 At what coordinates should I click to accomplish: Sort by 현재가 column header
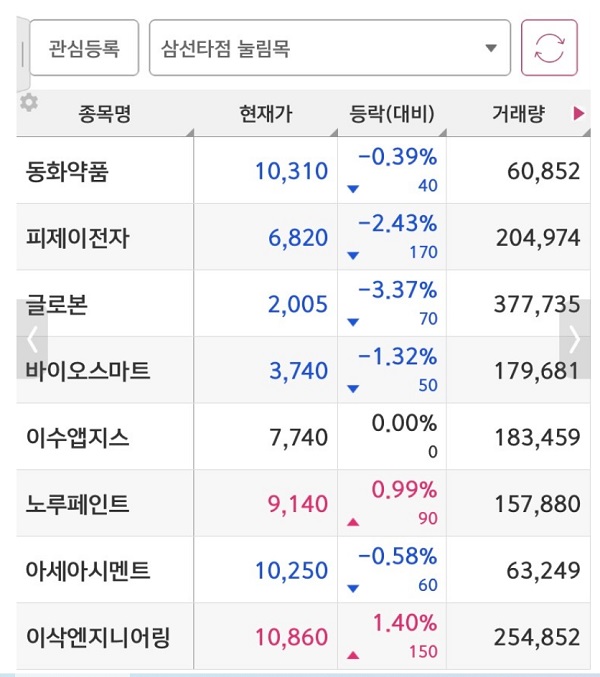point(266,114)
